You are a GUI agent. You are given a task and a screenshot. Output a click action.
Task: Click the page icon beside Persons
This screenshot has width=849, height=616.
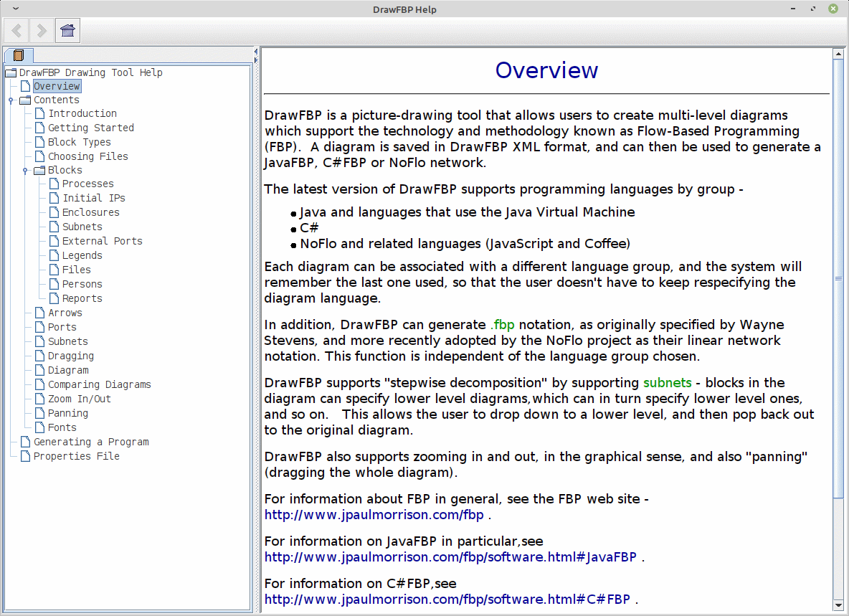54,284
